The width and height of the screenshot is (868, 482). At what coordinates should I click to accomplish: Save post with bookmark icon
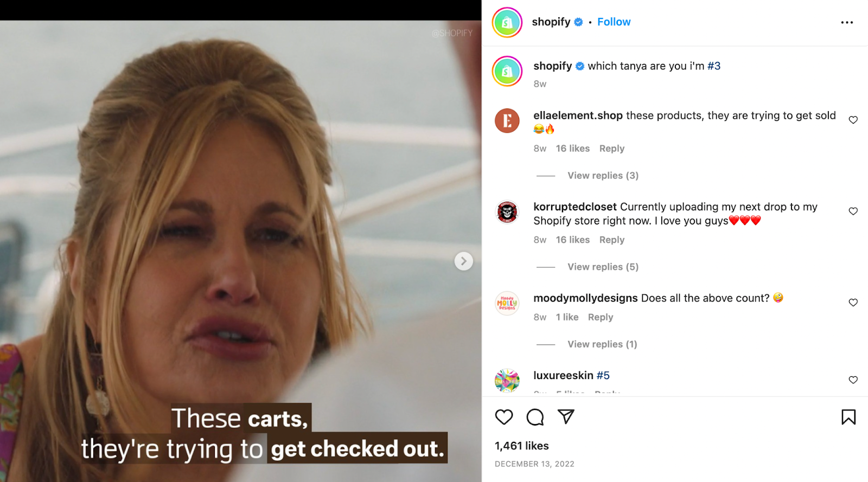click(x=848, y=417)
